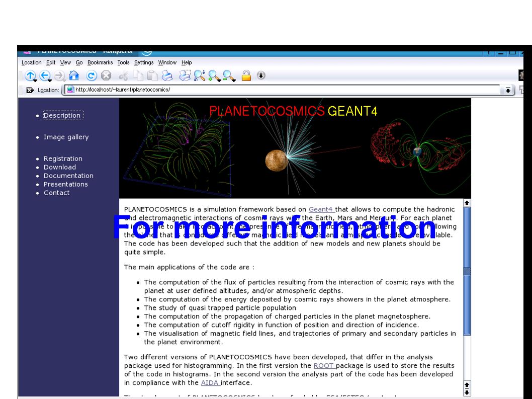Image resolution: width=532 pixels, height=399 pixels.
Task: Click the Paste clipboard icon
Action: [152, 75]
